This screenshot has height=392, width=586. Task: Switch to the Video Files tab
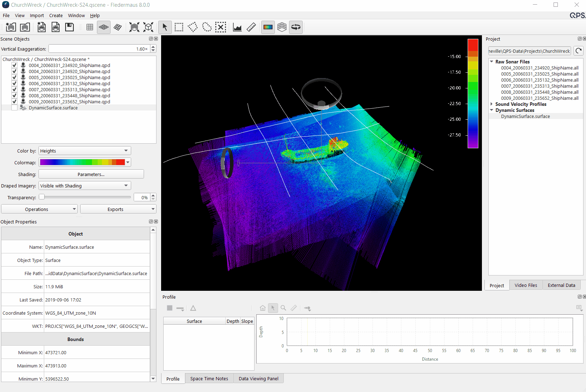(526, 285)
